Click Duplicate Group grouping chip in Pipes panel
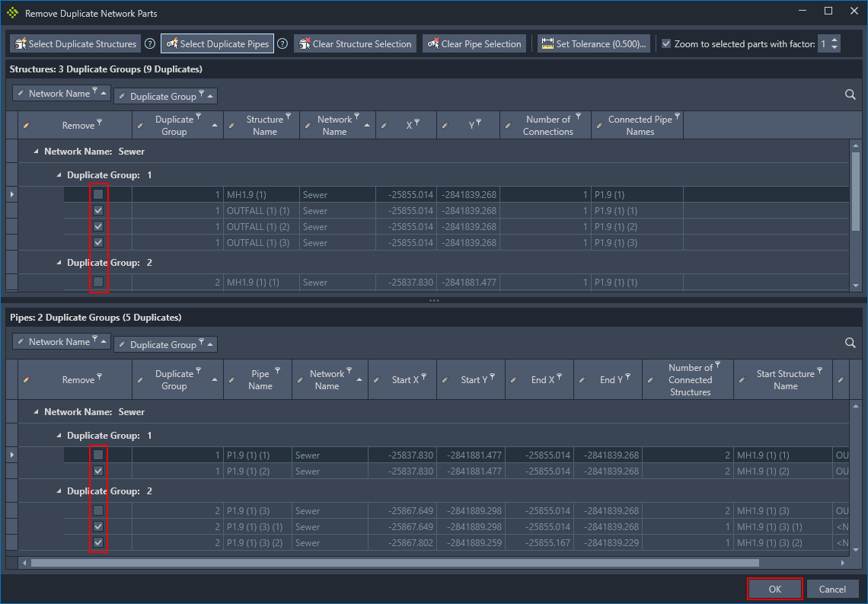Image resolution: width=868 pixels, height=604 pixels. tap(165, 344)
